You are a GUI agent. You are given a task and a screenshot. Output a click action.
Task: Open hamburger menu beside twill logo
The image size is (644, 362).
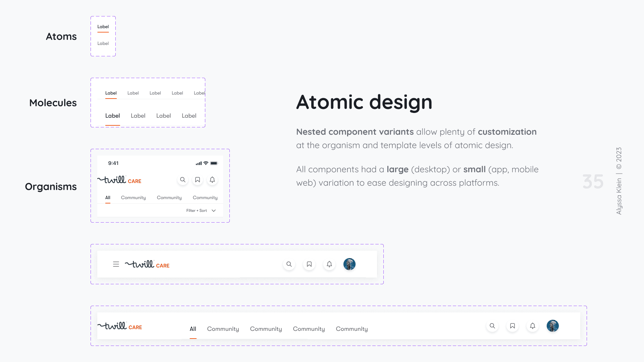[116, 264]
